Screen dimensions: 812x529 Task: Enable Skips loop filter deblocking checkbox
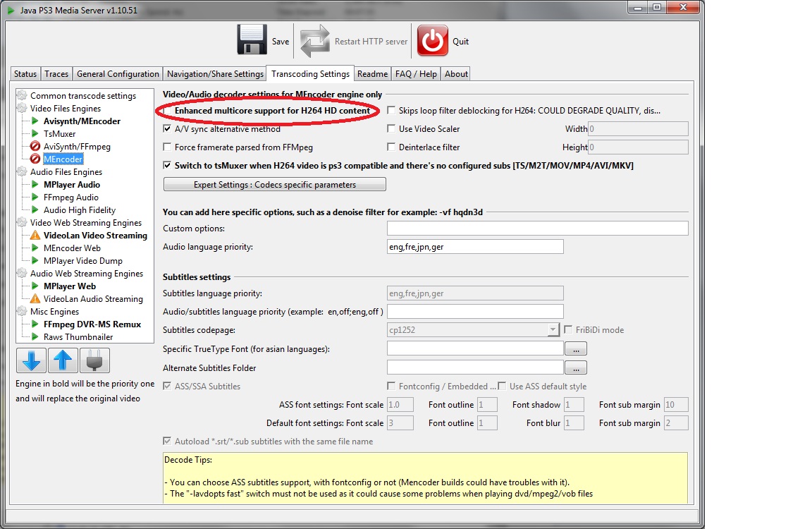point(391,110)
